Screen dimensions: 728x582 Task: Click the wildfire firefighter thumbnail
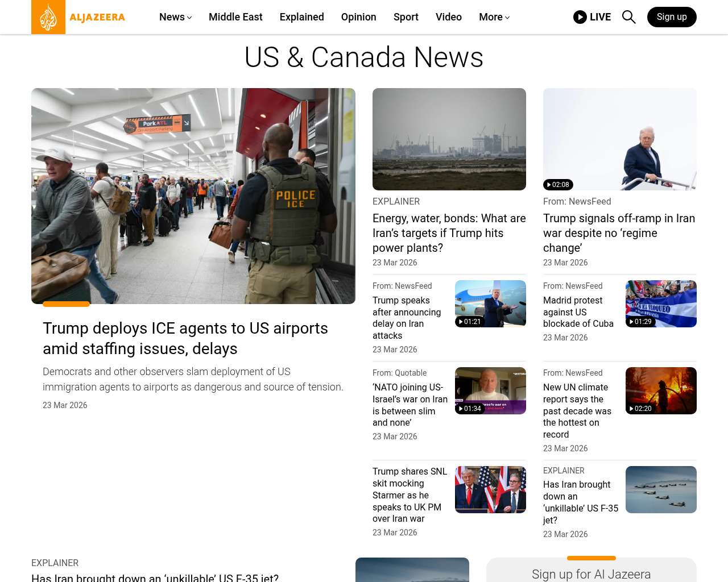point(661,390)
